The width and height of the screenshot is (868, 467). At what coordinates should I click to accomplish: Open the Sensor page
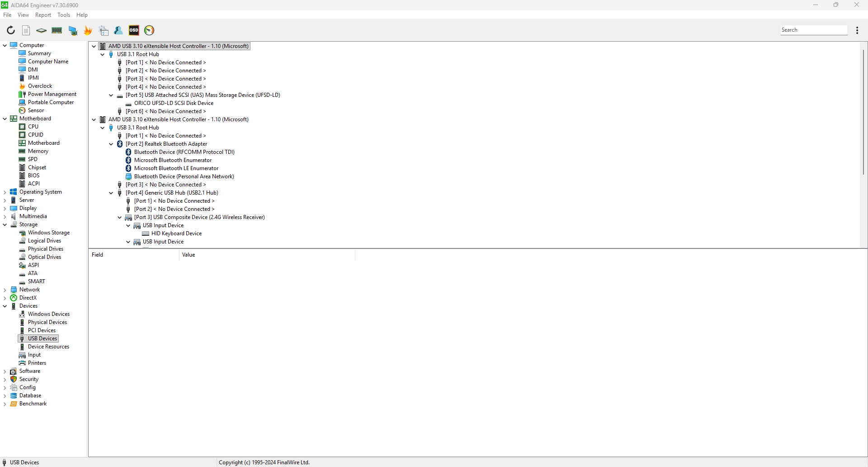(x=36, y=110)
